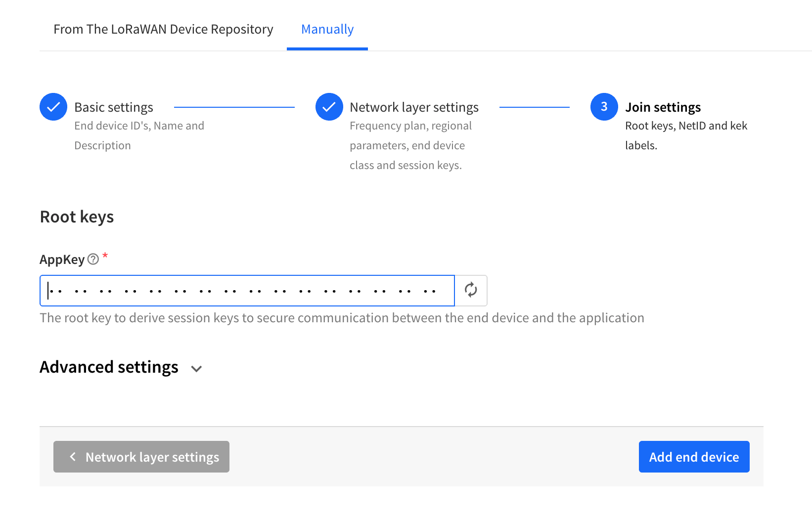Screen dimensions: 812x518
Task: Click the AppKey field label
Action: pos(62,259)
